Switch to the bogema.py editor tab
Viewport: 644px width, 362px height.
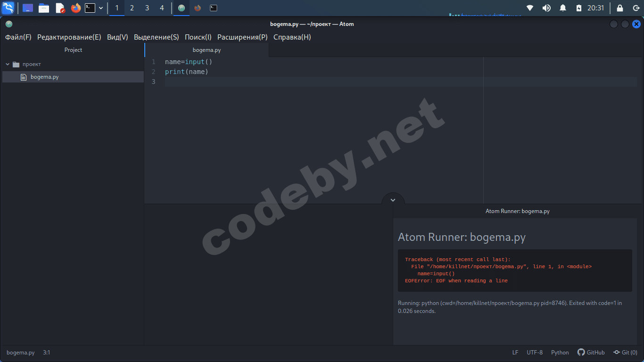tap(206, 50)
